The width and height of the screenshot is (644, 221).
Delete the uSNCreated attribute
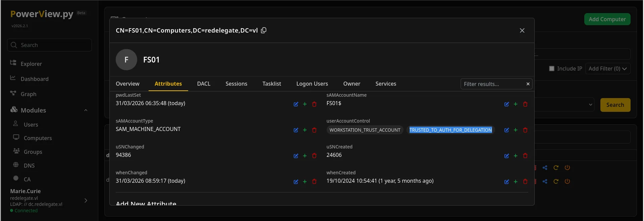[x=525, y=156]
